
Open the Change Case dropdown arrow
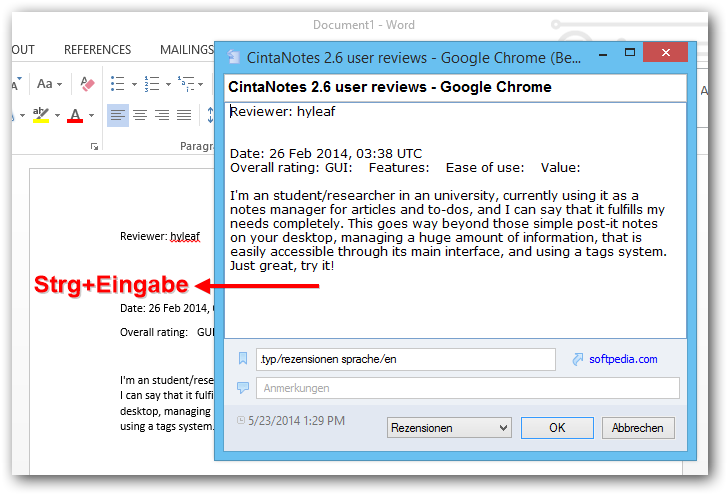[59, 85]
